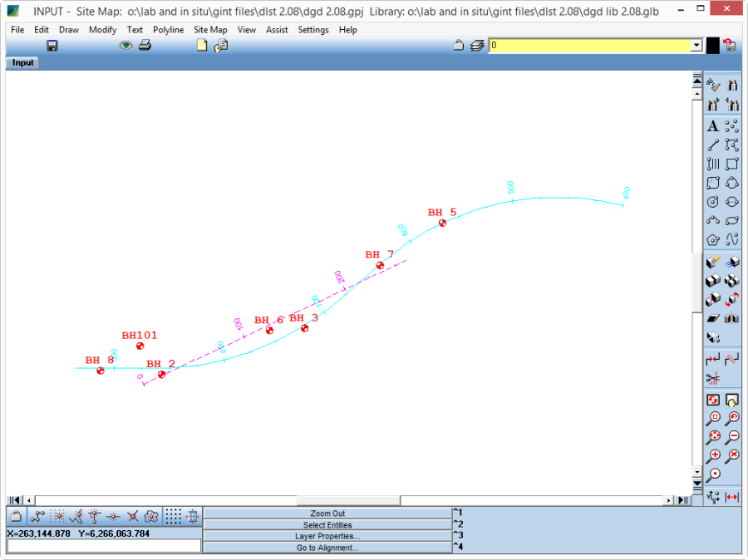
Task: Click the black color swatch
Action: pos(712,46)
